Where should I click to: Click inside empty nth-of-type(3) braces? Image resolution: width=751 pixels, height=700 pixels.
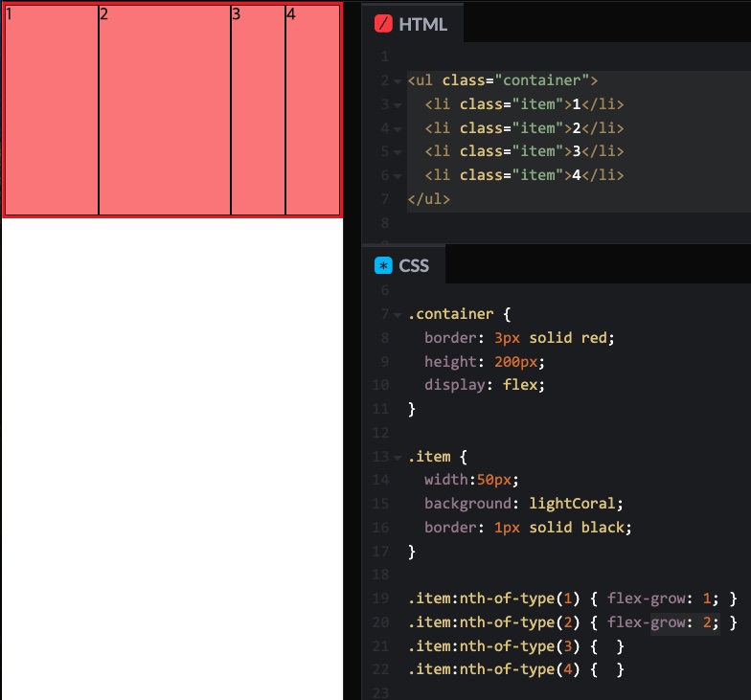(x=607, y=646)
